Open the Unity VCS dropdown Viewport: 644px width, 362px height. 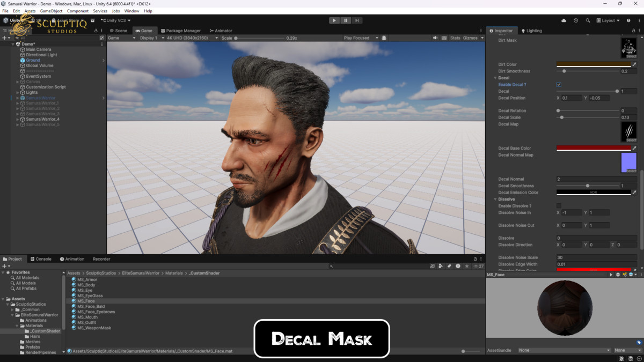tap(116, 20)
